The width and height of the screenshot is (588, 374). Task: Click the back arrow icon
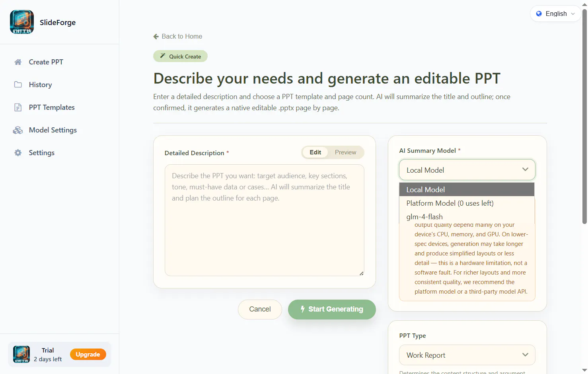pyautogui.click(x=156, y=37)
